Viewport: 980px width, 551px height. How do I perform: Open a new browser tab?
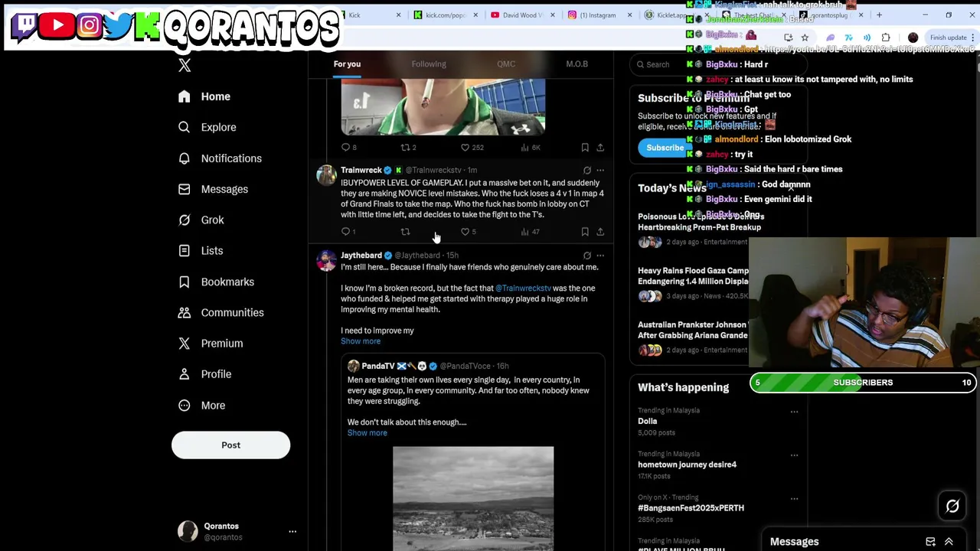tap(879, 15)
